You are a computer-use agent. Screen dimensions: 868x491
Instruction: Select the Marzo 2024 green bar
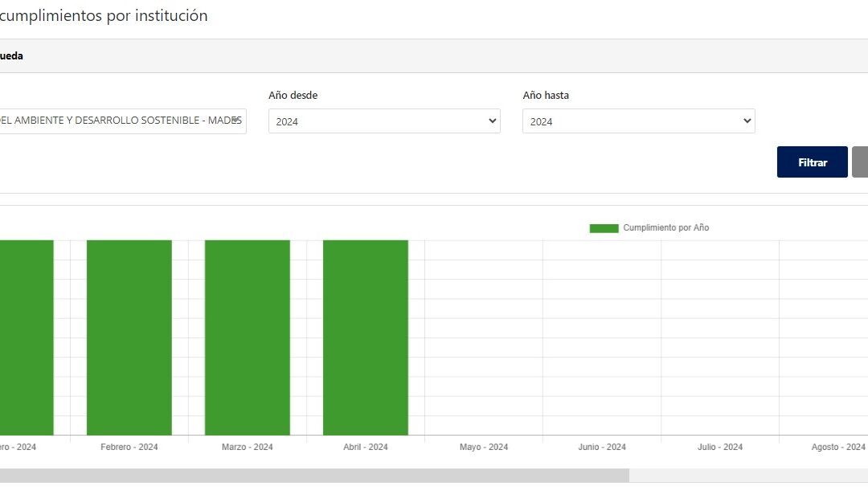248,338
